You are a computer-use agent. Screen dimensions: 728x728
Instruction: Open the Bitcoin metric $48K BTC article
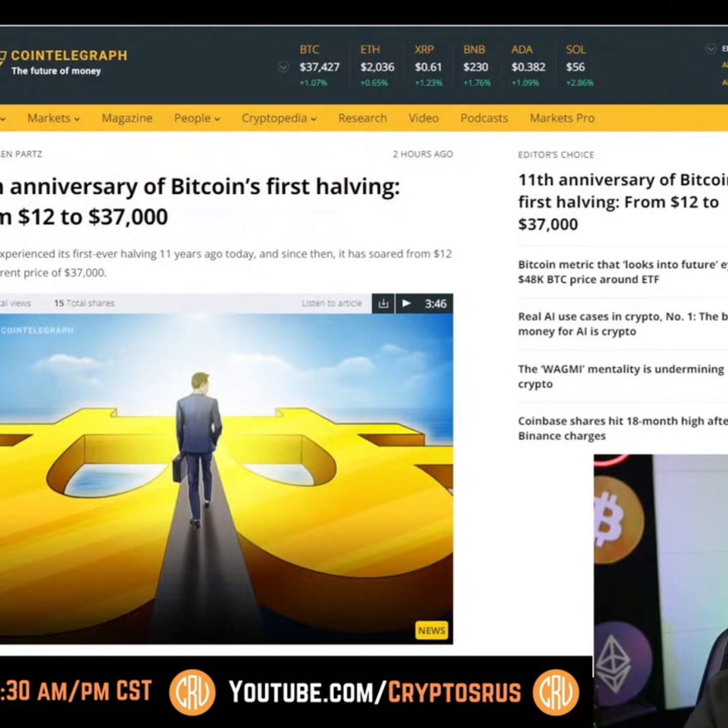pos(622,272)
